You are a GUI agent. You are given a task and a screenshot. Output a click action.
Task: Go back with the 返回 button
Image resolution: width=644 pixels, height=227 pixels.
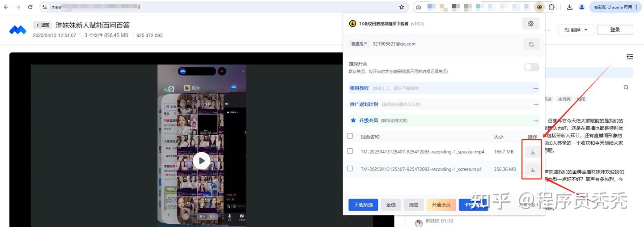point(42,25)
